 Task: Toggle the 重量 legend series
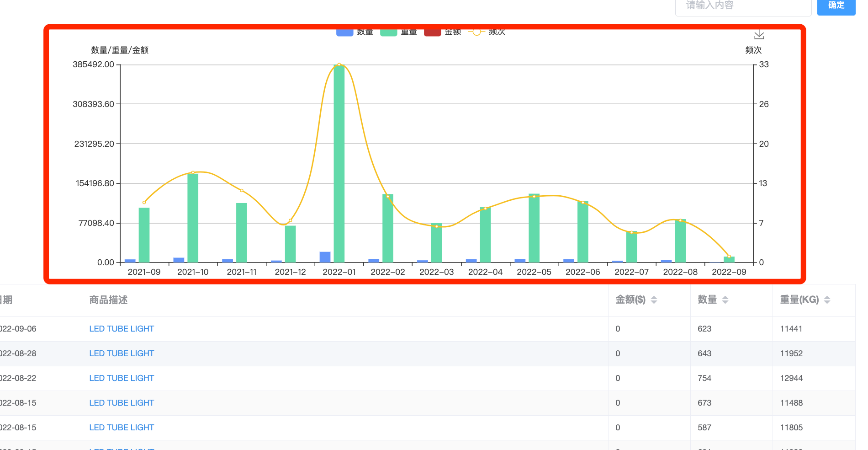(399, 32)
